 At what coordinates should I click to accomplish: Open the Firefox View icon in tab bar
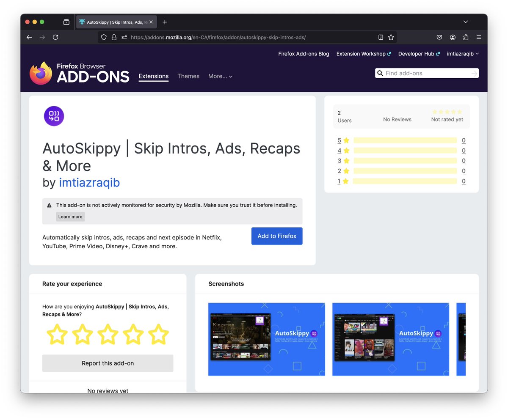[66, 22]
